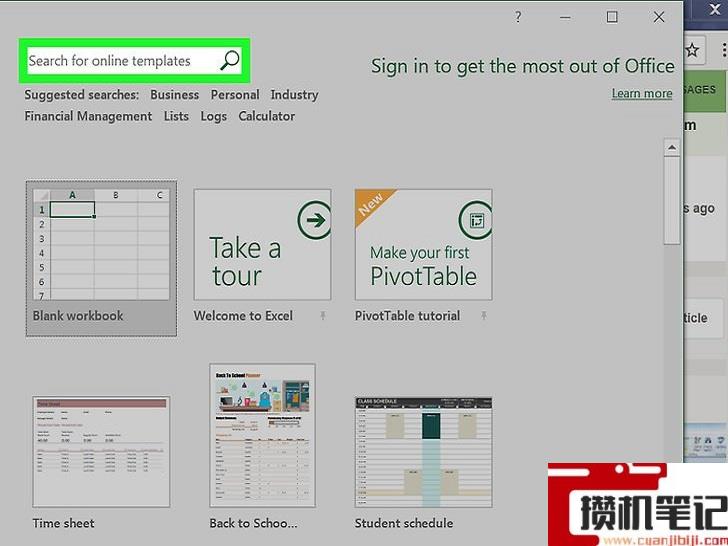Open the Time sheet template
Viewport: 728px width, 546px height.
point(101,452)
